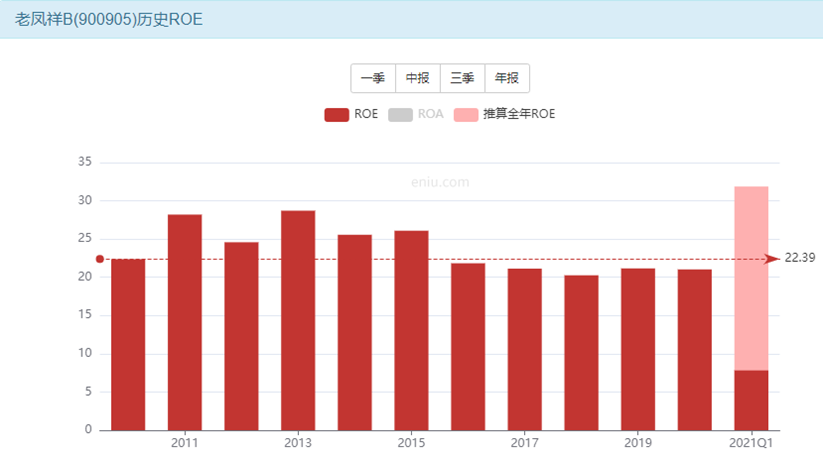Toggle the gray ROA legend series
The image size is (823, 456).
pos(400,114)
